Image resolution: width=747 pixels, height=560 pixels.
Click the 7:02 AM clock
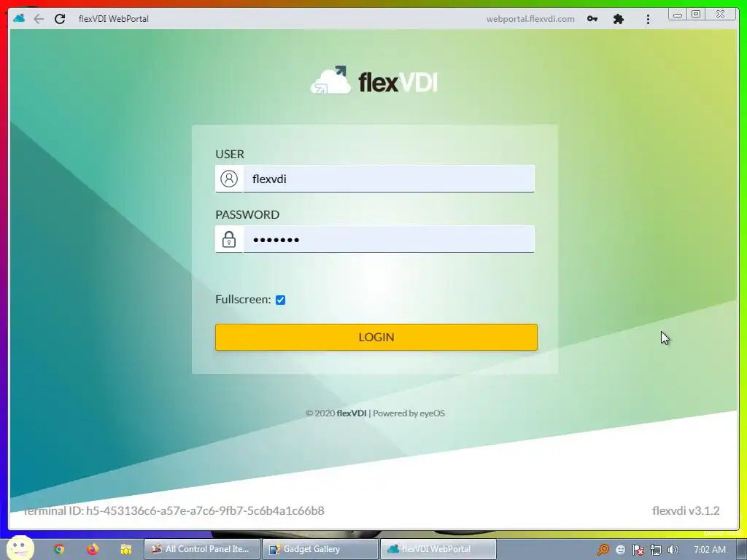pos(710,550)
